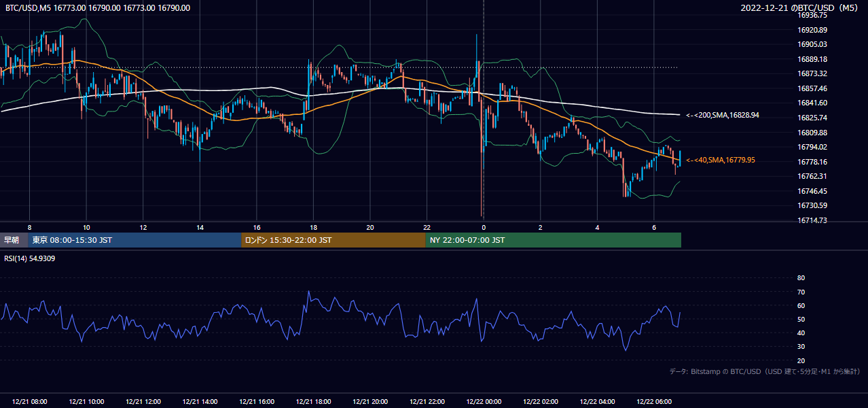Select the 200 SMA label showing 16828.94
Viewport: 868px width, 408px height.
(x=723, y=116)
